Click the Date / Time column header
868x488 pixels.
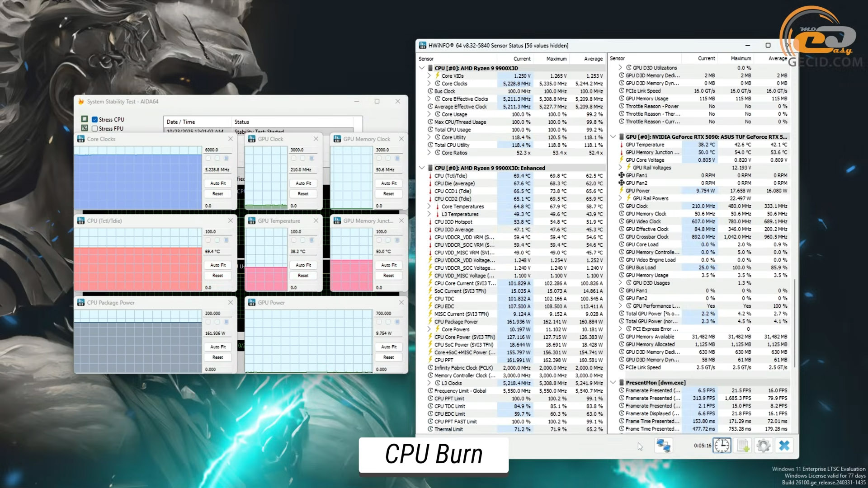coord(181,122)
